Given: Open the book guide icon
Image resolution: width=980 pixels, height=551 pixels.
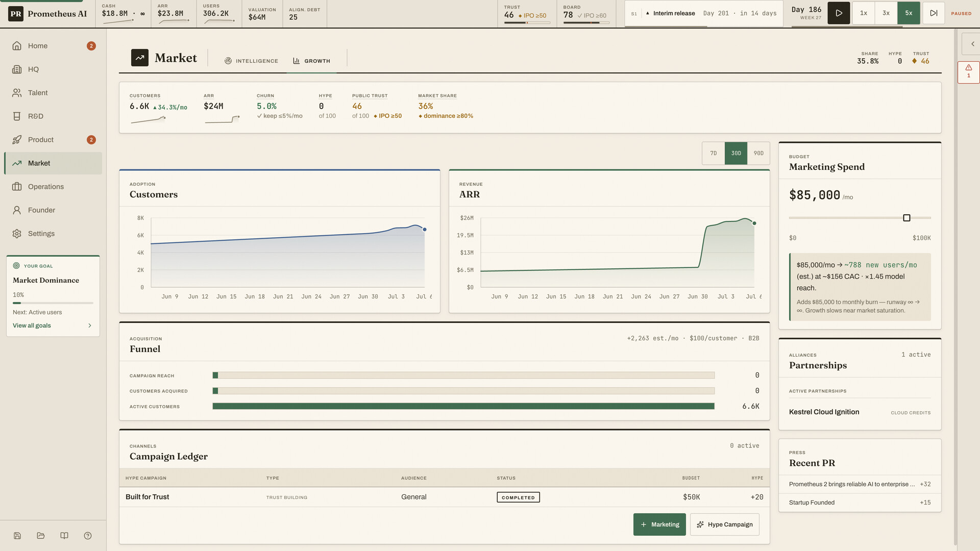Looking at the screenshot, I should (x=64, y=536).
